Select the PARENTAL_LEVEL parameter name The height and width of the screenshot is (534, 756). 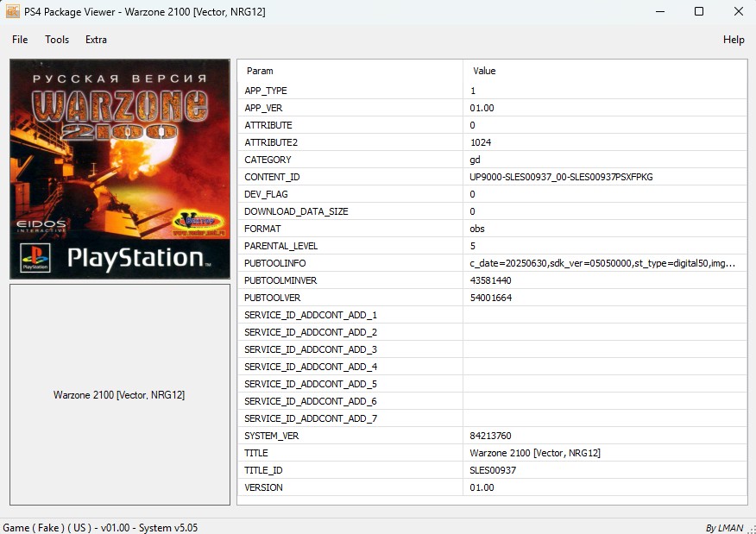(x=281, y=246)
